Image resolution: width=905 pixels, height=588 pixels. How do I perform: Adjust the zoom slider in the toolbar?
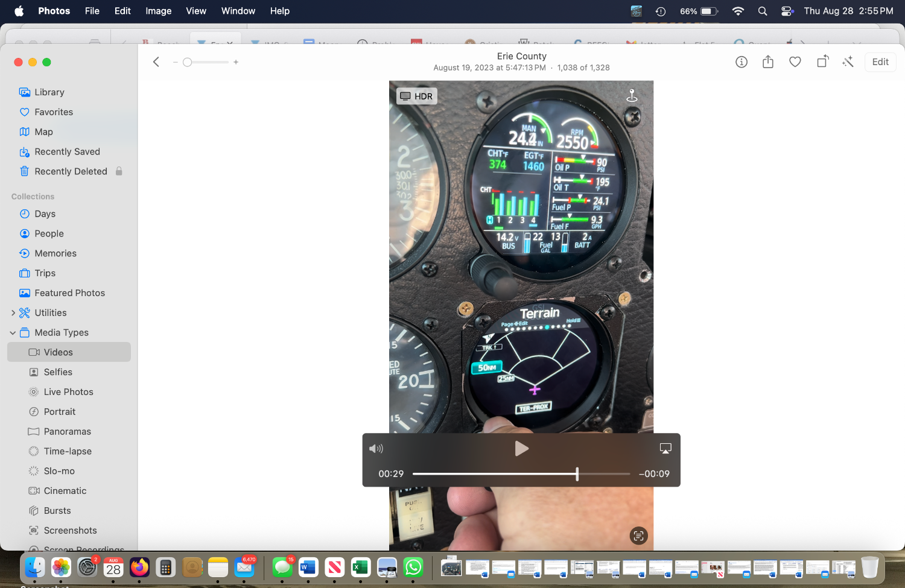coord(206,62)
